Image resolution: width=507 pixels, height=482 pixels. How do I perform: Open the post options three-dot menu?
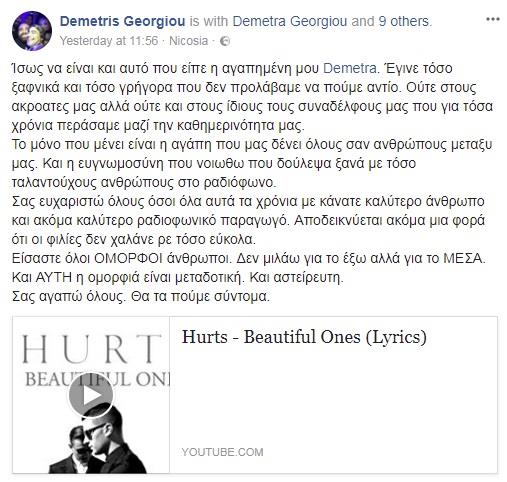pos(492,19)
